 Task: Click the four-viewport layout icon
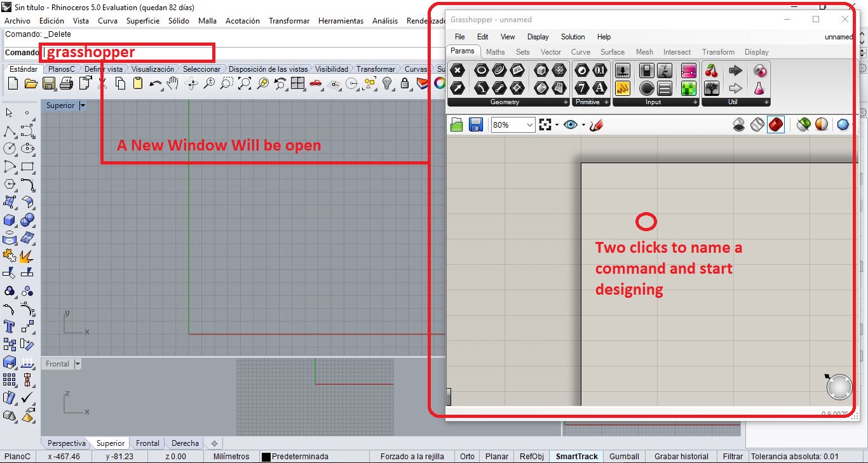[x=297, y=83]
